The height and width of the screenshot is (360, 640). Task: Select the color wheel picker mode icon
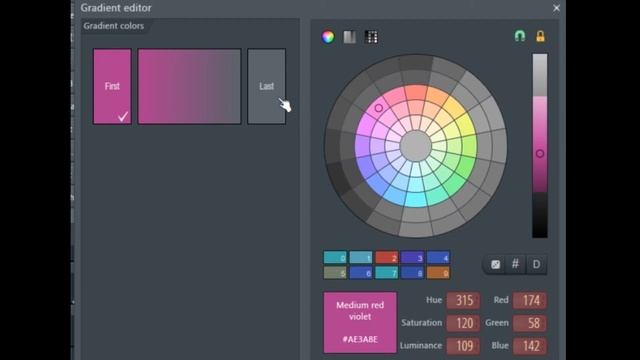click(x=328, y=37)
